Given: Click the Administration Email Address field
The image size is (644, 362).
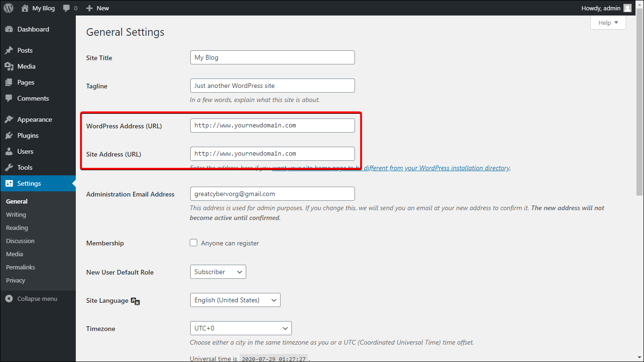Looking at the screenshot, I should coord(272,194).
